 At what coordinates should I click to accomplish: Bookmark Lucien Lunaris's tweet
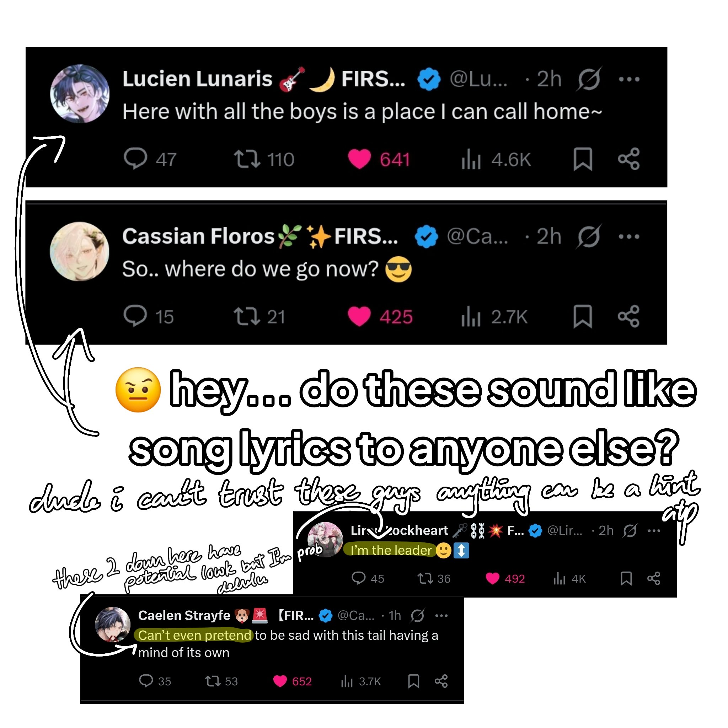click(583, 159)
